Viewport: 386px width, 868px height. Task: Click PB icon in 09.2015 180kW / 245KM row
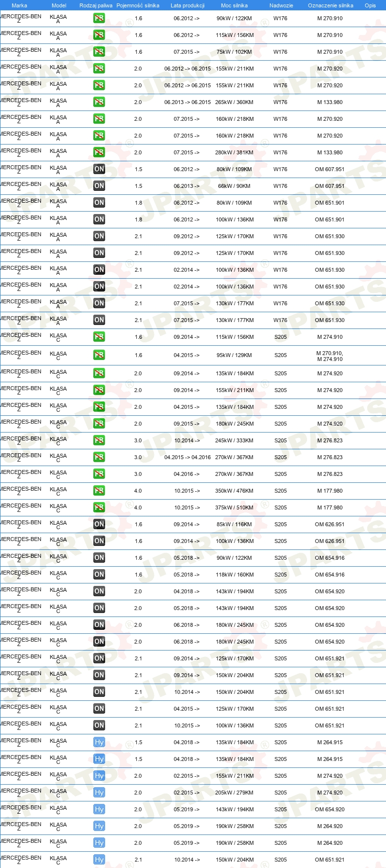[99, 424]
